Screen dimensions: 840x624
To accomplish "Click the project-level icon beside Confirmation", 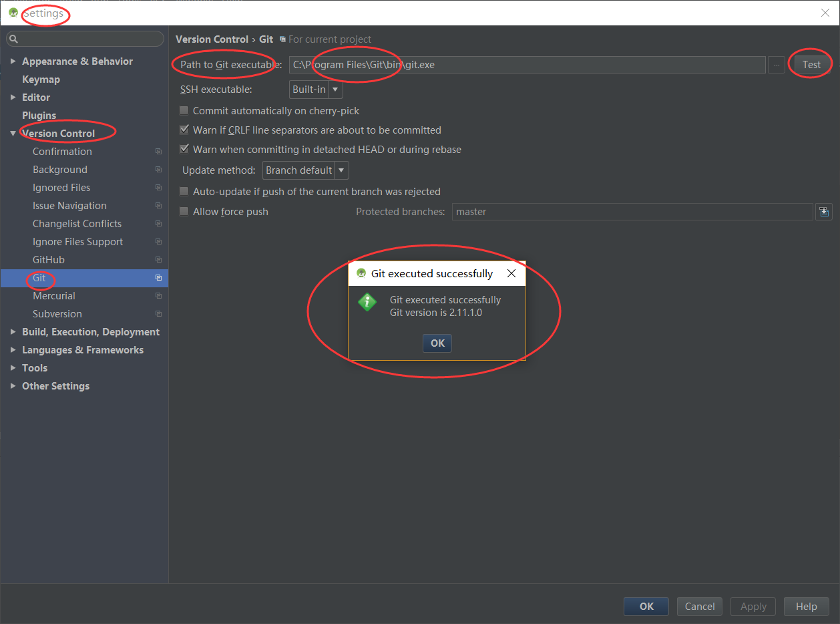I will (158, 152).
